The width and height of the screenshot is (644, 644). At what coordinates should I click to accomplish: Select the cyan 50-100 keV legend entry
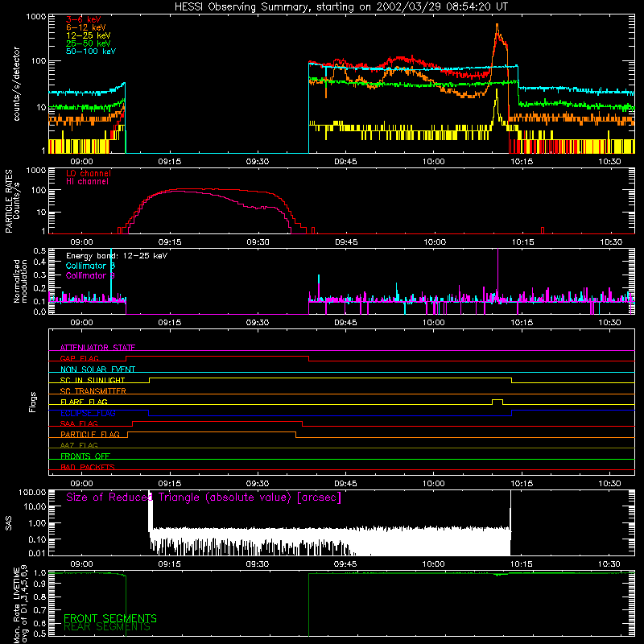[91, 52]
